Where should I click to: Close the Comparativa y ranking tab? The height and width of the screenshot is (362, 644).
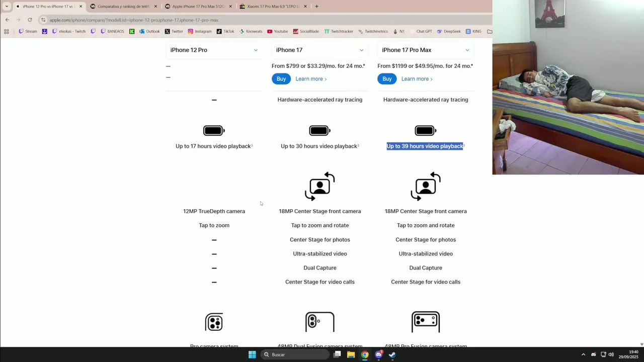point(155,7)
